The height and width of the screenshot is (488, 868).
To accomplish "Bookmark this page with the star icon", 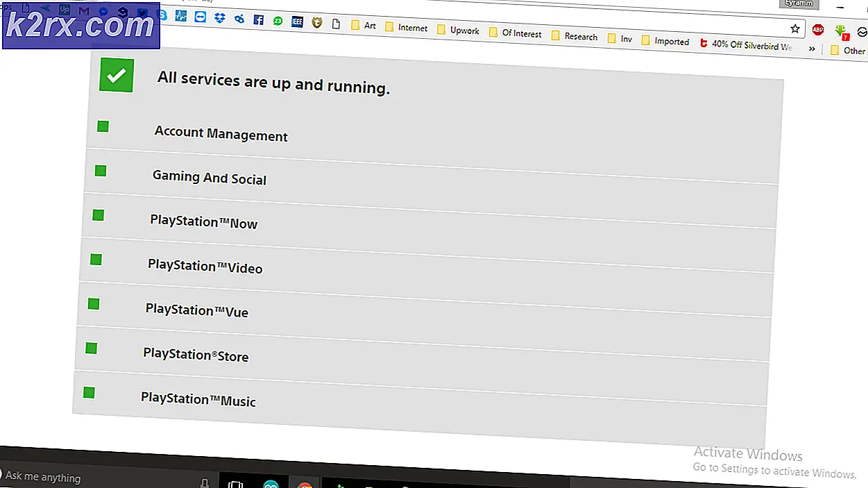I will coord(795,28).
